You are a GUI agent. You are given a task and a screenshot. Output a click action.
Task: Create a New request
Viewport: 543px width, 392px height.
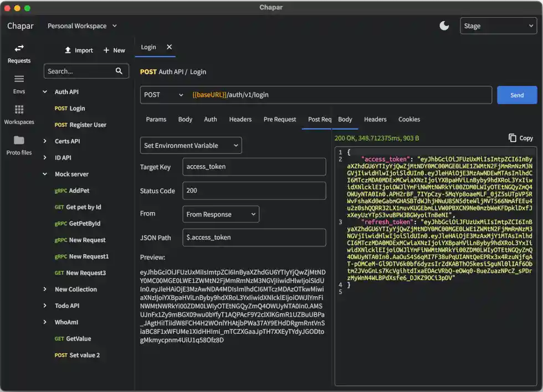[114, 50]
